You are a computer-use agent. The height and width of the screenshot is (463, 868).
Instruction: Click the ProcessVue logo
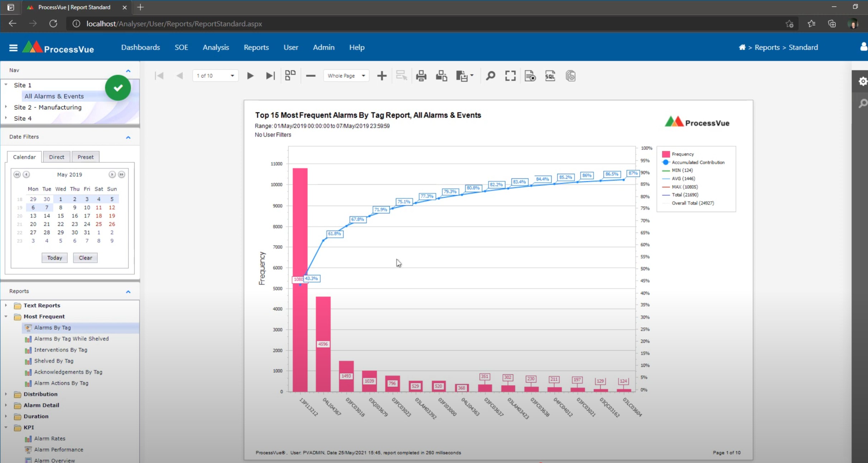pyautogui.click(x=58, y=48)
